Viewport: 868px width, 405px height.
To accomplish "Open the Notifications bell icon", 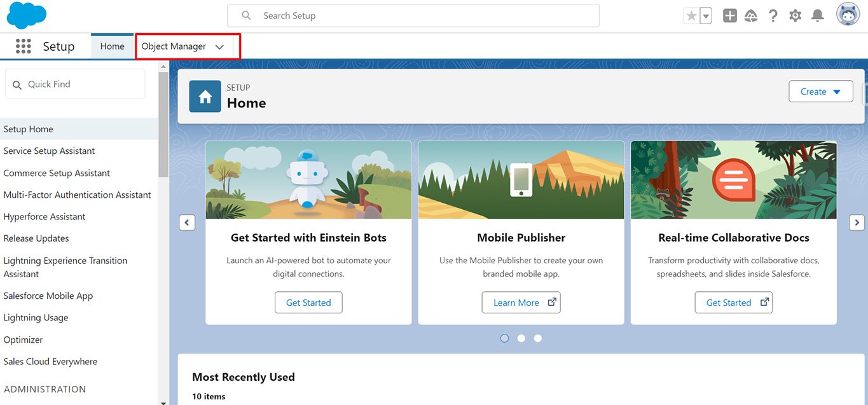I will click(818, 16).
